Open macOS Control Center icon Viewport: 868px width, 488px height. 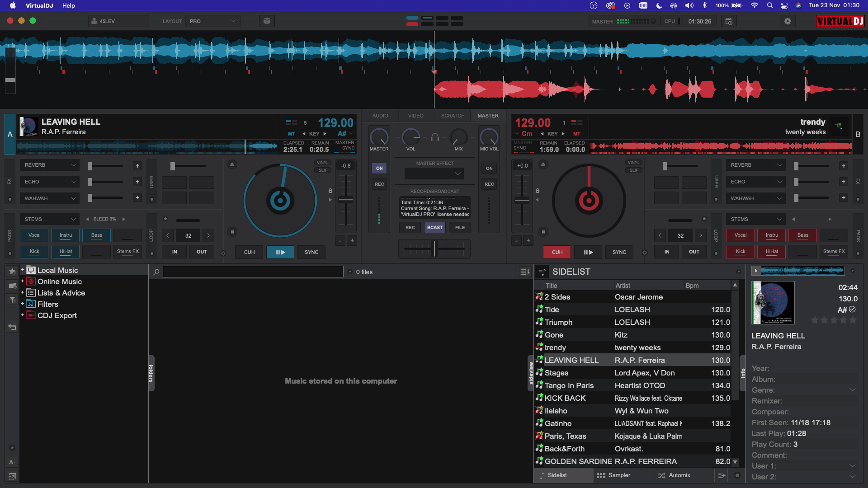784,5
